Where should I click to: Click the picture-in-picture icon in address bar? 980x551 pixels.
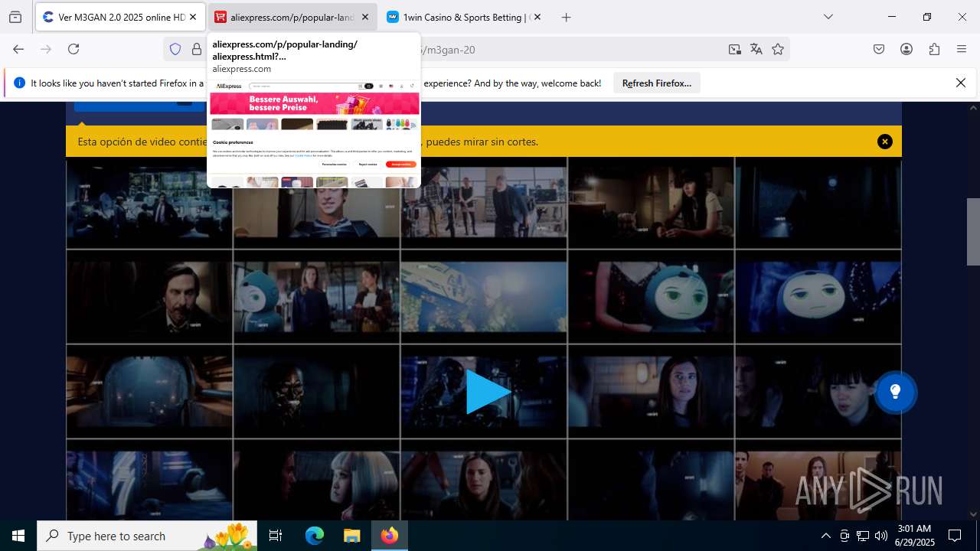pyautogui.click(x=735, y=49)
